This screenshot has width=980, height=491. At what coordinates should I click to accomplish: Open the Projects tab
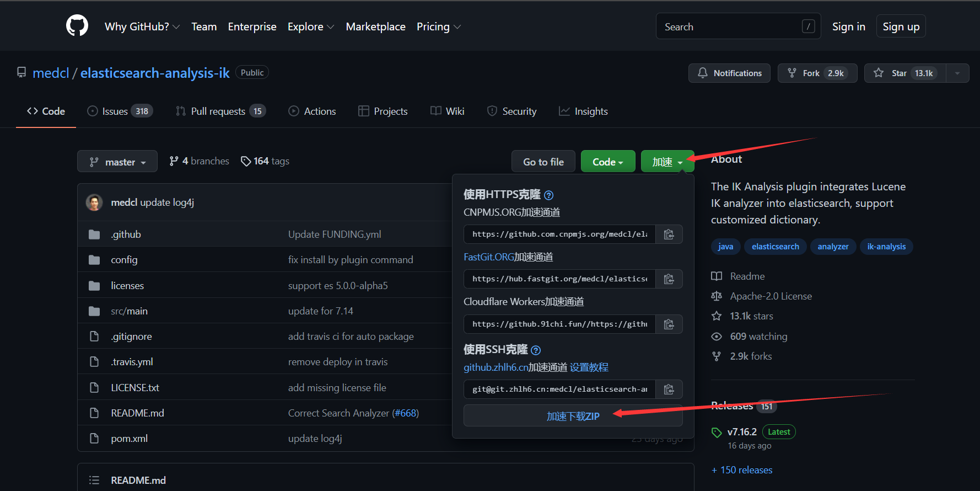[383, 111]
